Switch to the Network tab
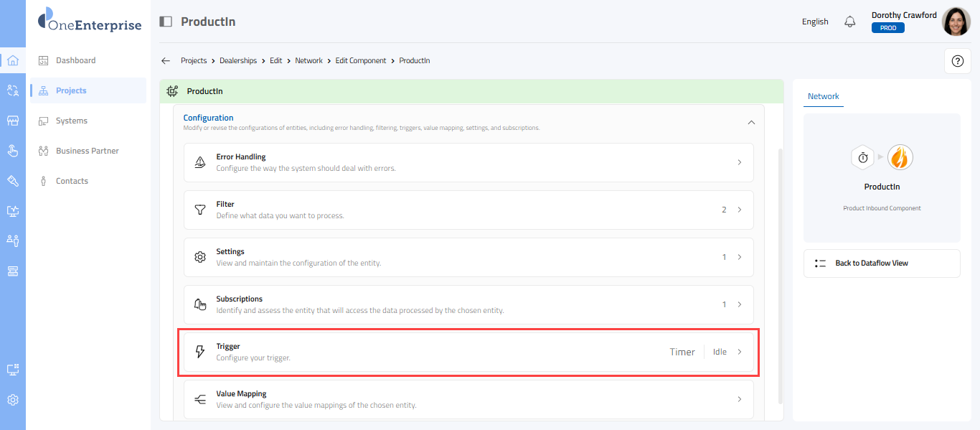 point(823,96)
